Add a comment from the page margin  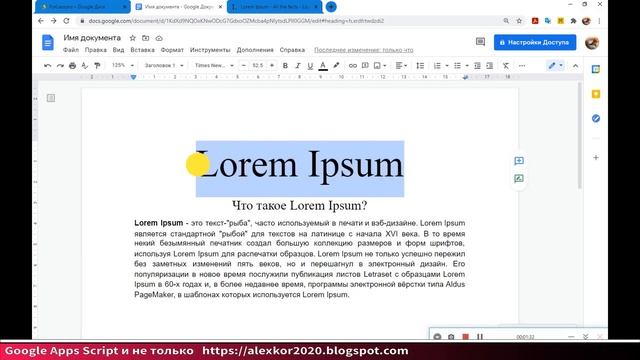coord(519,161)
